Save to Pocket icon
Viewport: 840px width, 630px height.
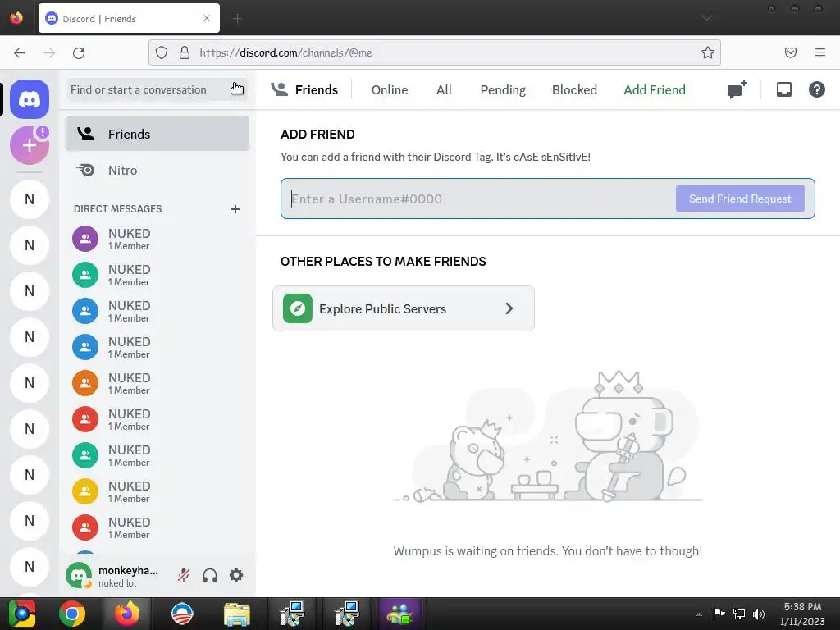pyautogui.click(x=791, y=52)
